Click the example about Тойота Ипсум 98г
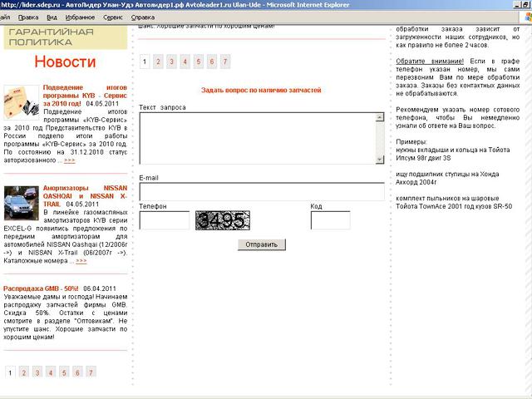 452,154
